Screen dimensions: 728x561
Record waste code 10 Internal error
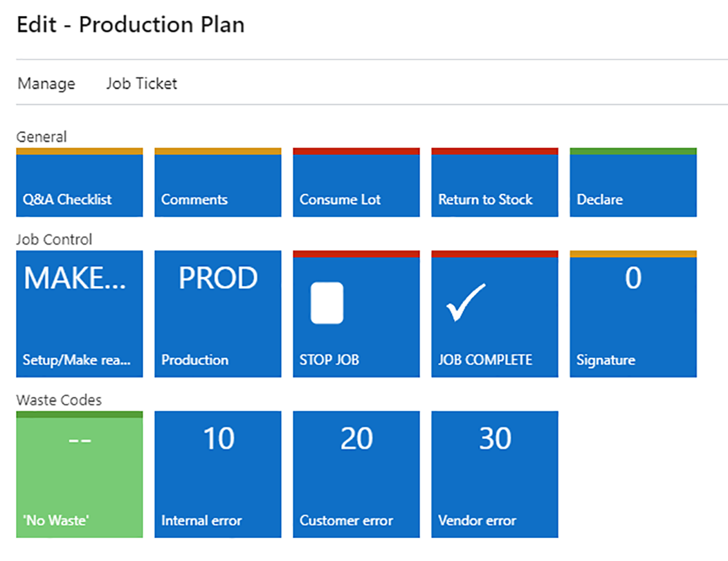(217, 474)
